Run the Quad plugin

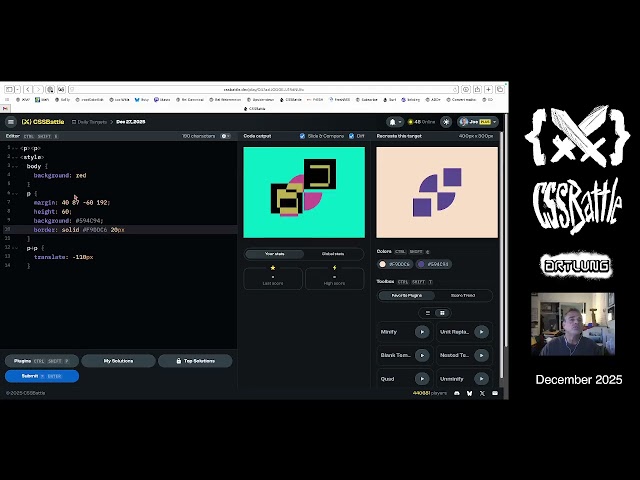422,379
